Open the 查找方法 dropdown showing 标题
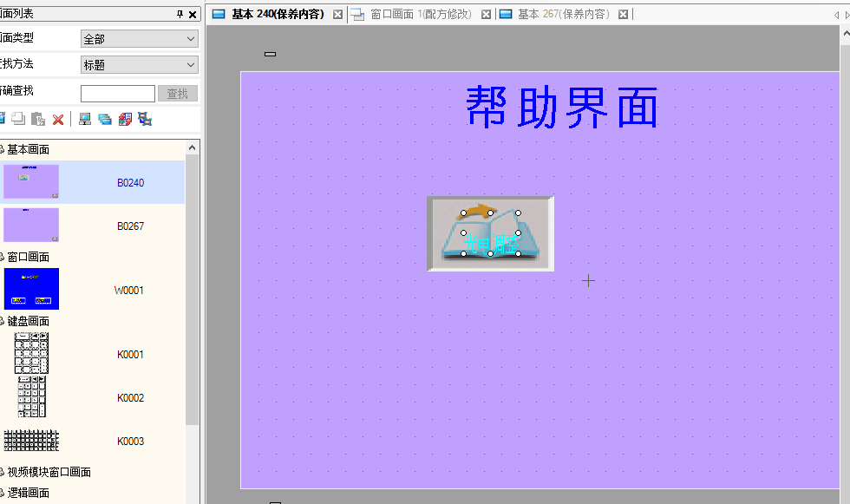 pos(139,65)
